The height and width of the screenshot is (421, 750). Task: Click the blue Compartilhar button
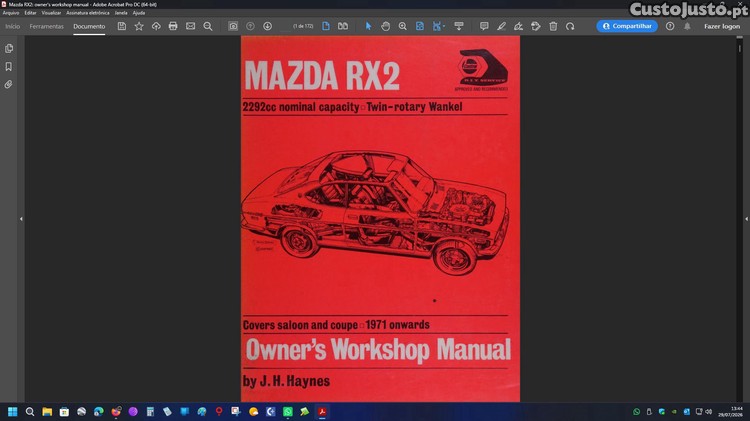point(627,26)
